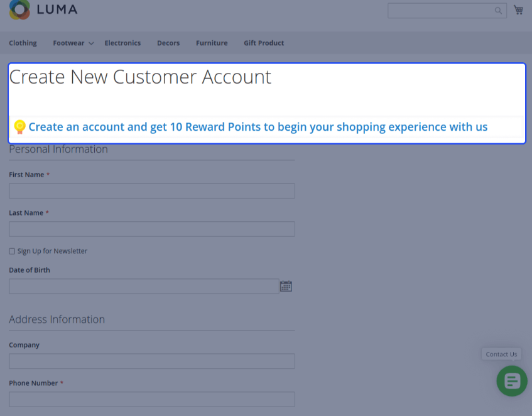Tick the Sign Up for Newsletter checkbox
The width and height of the screenshot is (532, 416).
click(x=12, y=251)
